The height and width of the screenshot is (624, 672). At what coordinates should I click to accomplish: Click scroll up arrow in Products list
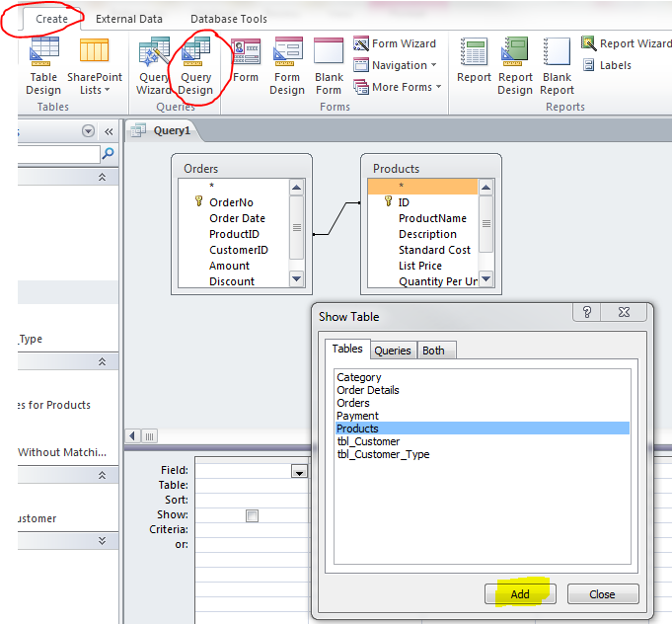point(486,188)
